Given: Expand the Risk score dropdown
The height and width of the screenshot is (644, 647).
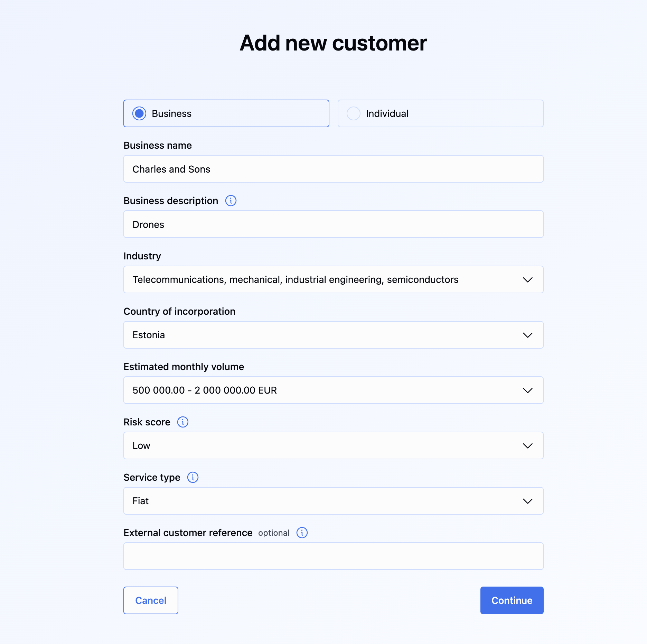Looking at the screenshot, I should tap(333, 445).
